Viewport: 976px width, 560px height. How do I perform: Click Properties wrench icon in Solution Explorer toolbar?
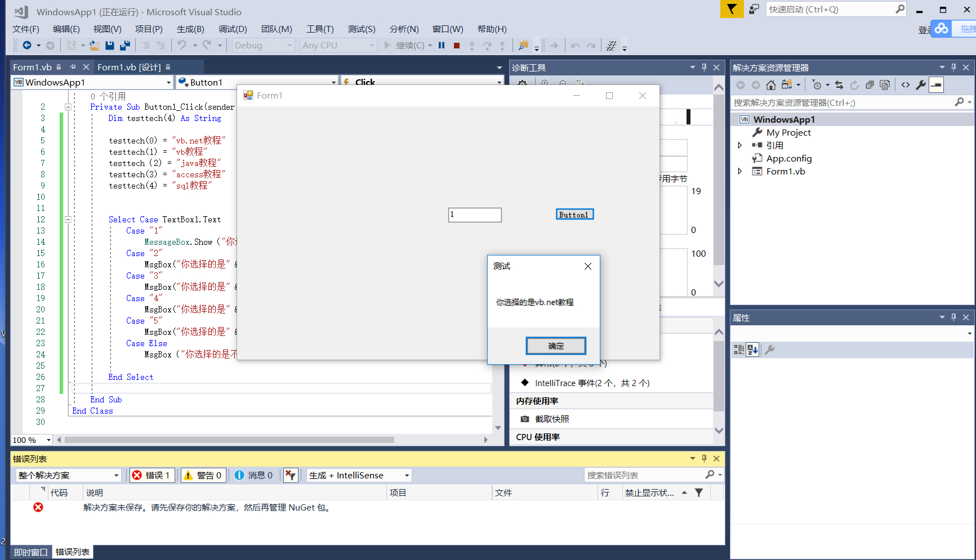pos(921,85)
